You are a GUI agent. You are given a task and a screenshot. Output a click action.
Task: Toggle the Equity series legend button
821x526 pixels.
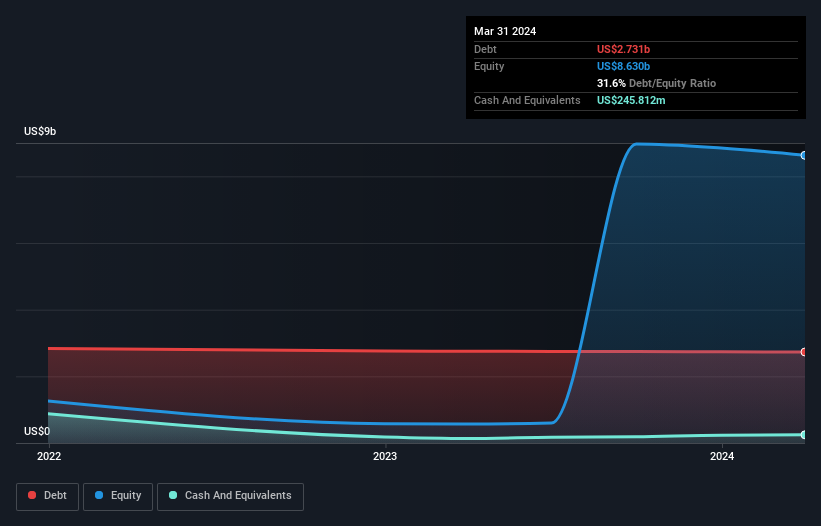coord(118,496)
